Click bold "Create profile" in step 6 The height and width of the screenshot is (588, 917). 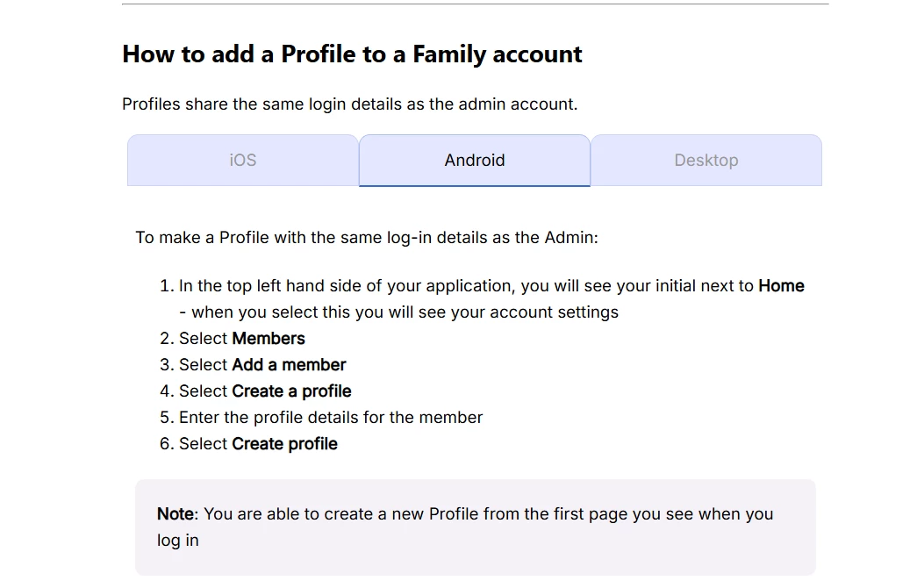[x=284, y=444]
